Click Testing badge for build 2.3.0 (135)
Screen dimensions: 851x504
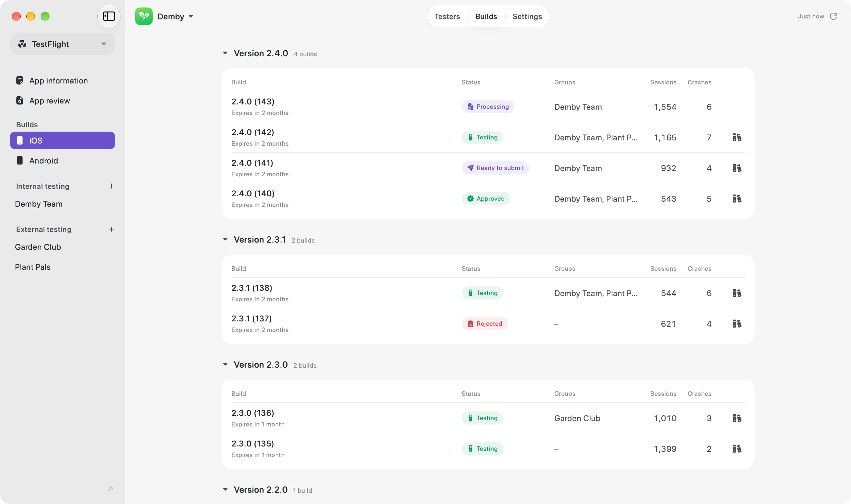tap(482, 448)
